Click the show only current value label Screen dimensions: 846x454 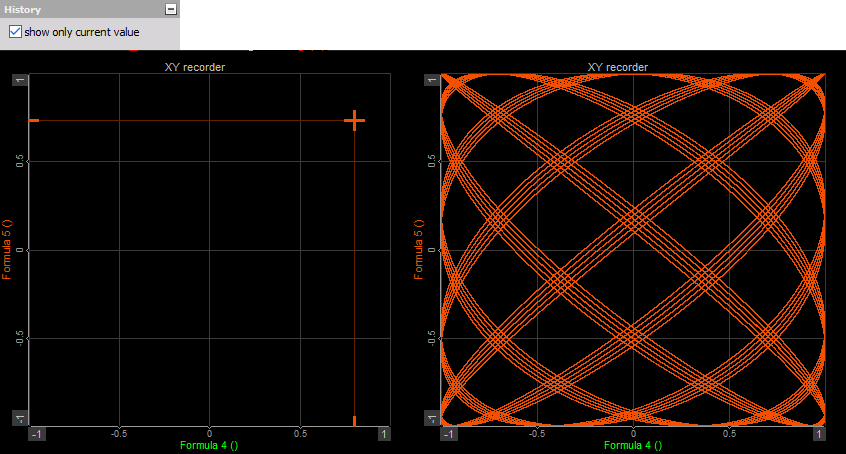(x=81, y=32)
